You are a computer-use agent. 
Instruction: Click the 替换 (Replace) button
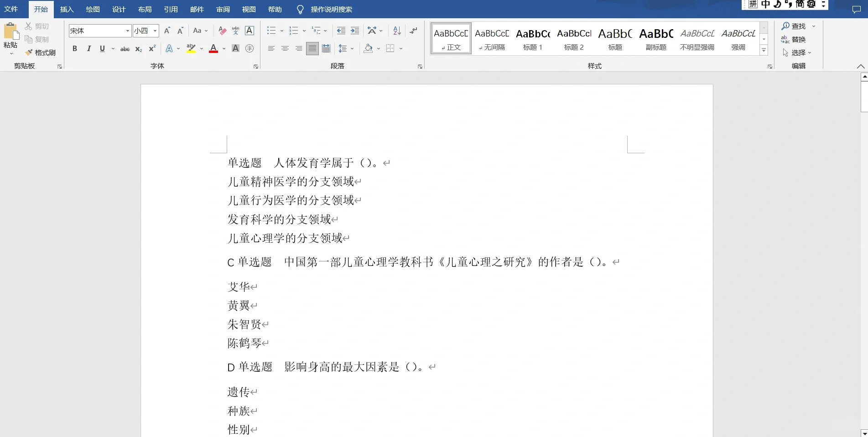coord(794,40)
